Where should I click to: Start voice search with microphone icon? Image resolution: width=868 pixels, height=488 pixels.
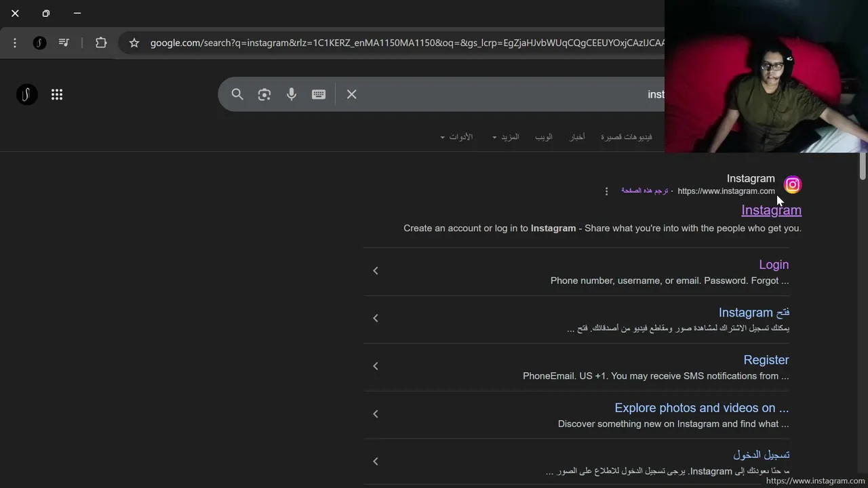[292, 94]
